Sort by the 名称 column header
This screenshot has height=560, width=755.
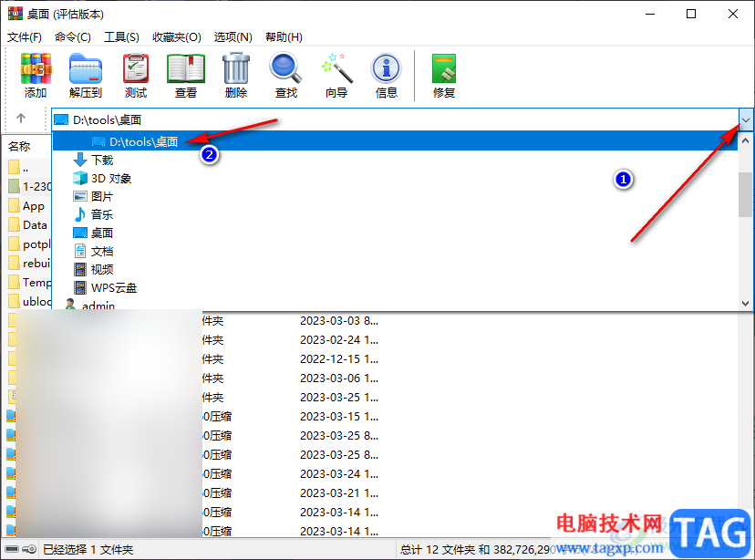19,146
